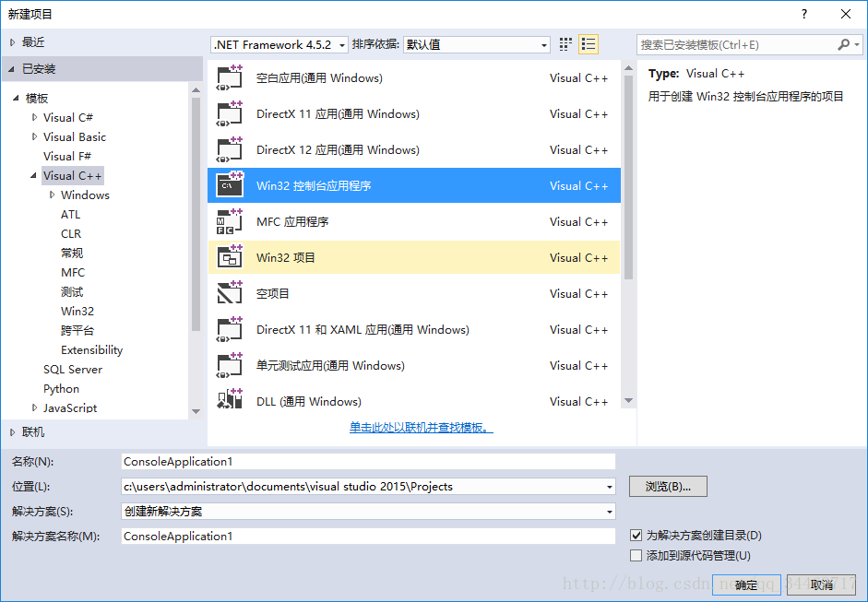Image resolution: width=868 pixels, height=602 pixels.
Task: Select 测试 in the template tree
Action: [71, 291]
